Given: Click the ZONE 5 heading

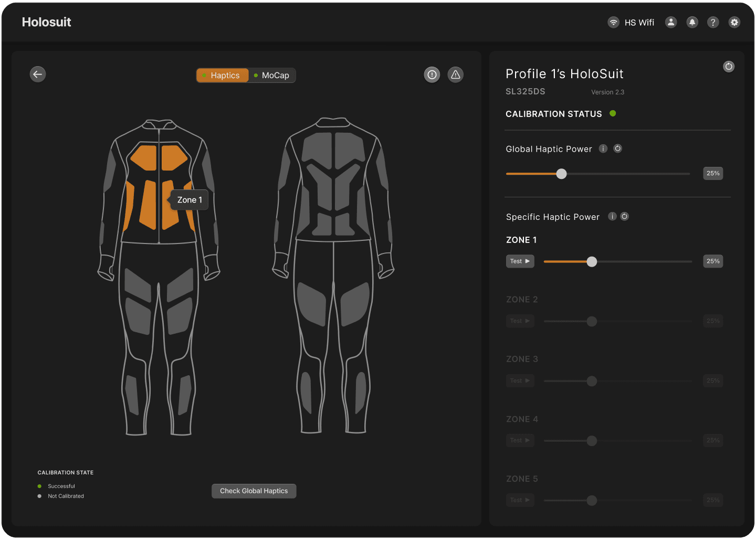Looking at the screenshot, I should [x=522, y=479].
